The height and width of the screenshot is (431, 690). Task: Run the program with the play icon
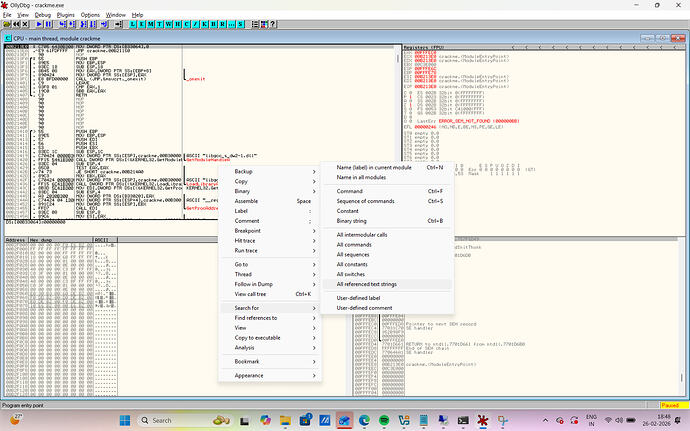39,24
